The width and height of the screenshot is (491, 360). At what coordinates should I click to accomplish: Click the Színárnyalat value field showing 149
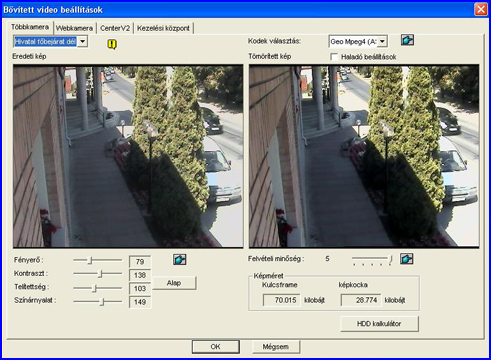(x=140, y=302)
